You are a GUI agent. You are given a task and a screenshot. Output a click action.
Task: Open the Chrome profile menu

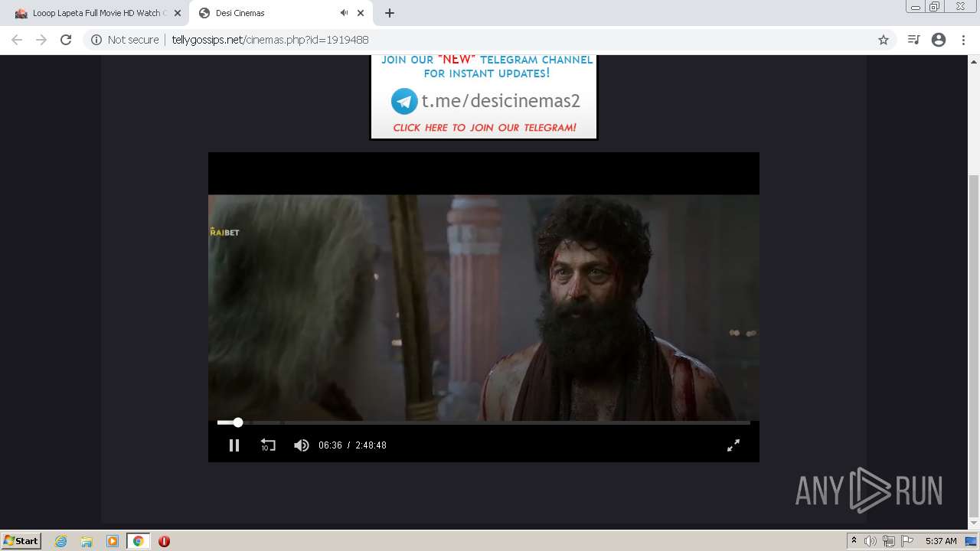(939, 40)
